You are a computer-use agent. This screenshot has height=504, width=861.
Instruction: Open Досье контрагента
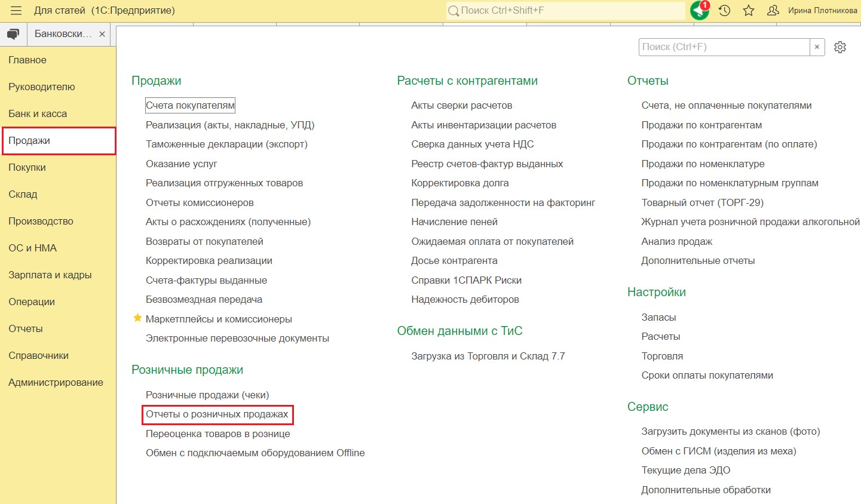point(454,260)
